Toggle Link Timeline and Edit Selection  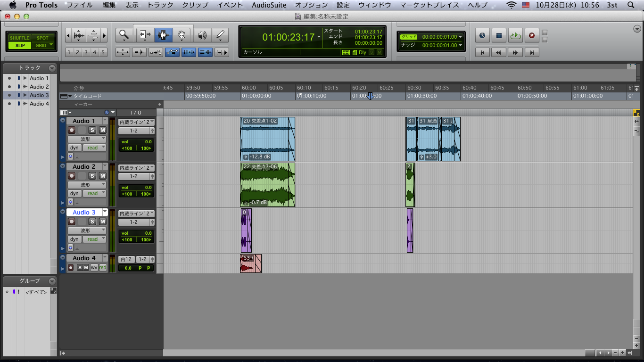[189, 52]
